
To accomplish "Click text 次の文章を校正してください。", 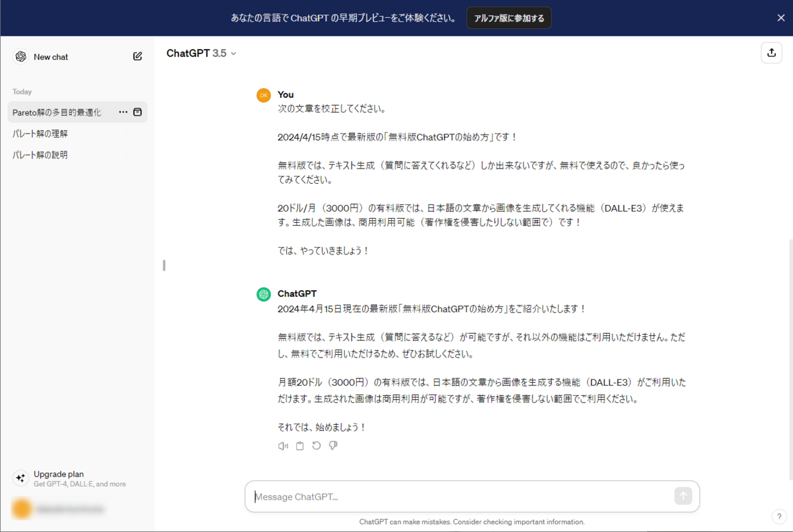I will [332, 108].
